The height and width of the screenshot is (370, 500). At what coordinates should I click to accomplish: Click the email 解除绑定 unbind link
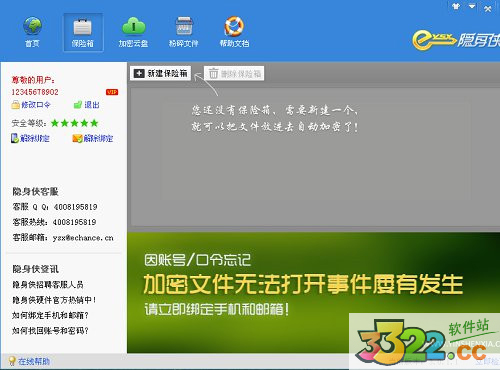93,138
